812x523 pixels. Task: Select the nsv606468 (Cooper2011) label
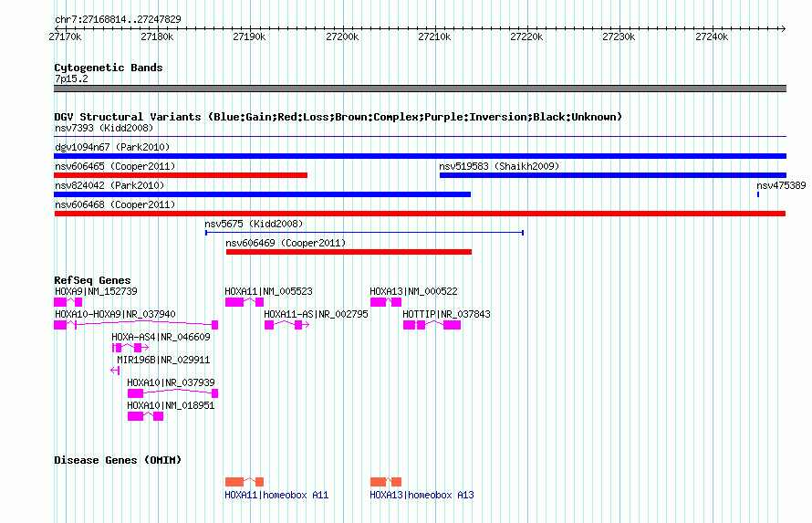coord(115,204)
